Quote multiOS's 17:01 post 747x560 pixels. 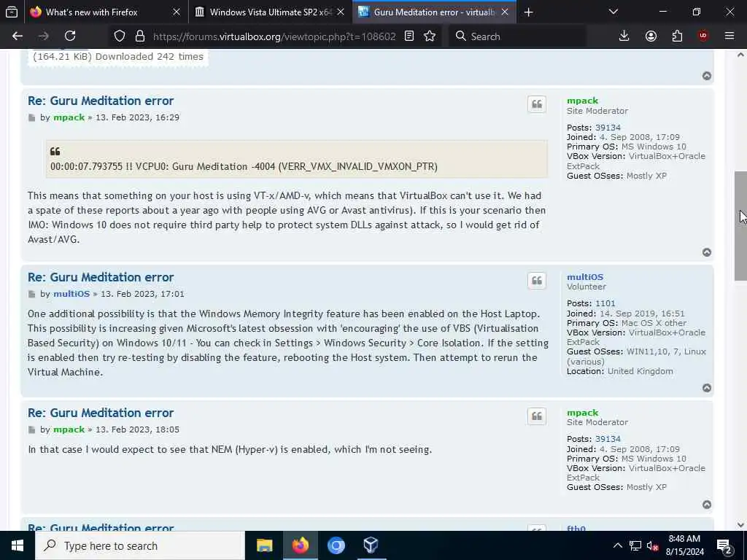(537, 281)
